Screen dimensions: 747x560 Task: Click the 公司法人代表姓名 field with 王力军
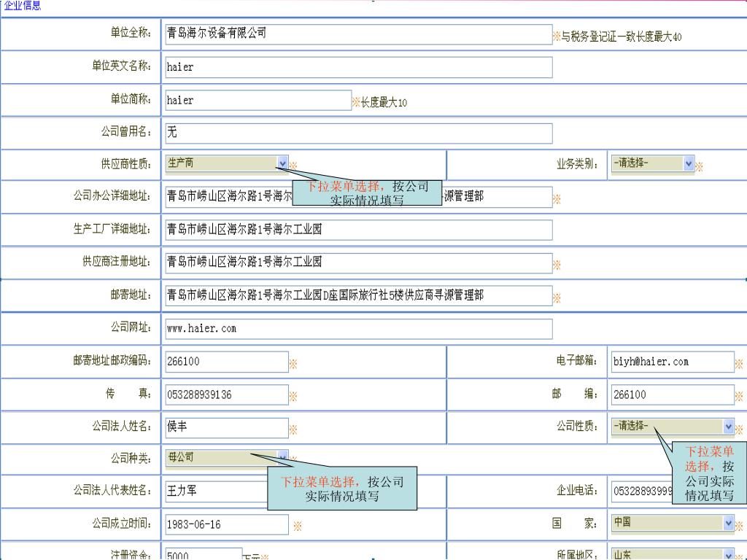point(216,491)
